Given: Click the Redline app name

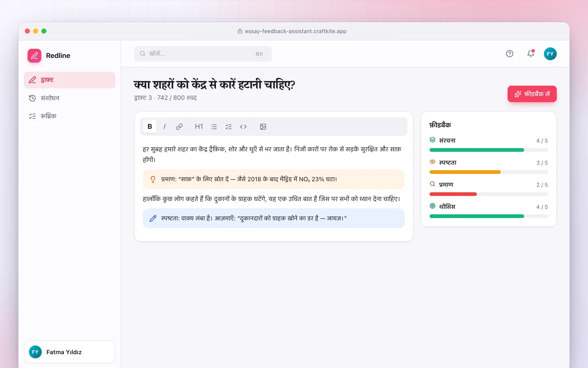Looking at the screenshot, I should point(58,56).
